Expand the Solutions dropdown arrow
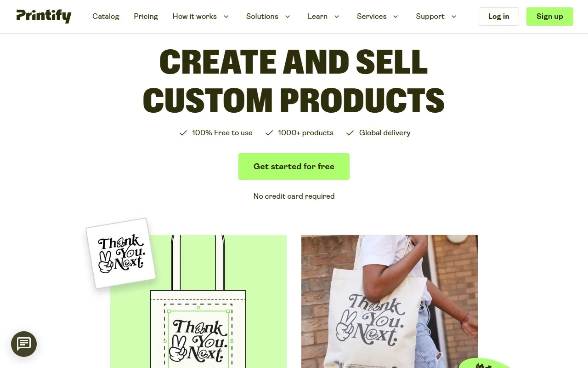588x368 pixels. pos(288,17)
